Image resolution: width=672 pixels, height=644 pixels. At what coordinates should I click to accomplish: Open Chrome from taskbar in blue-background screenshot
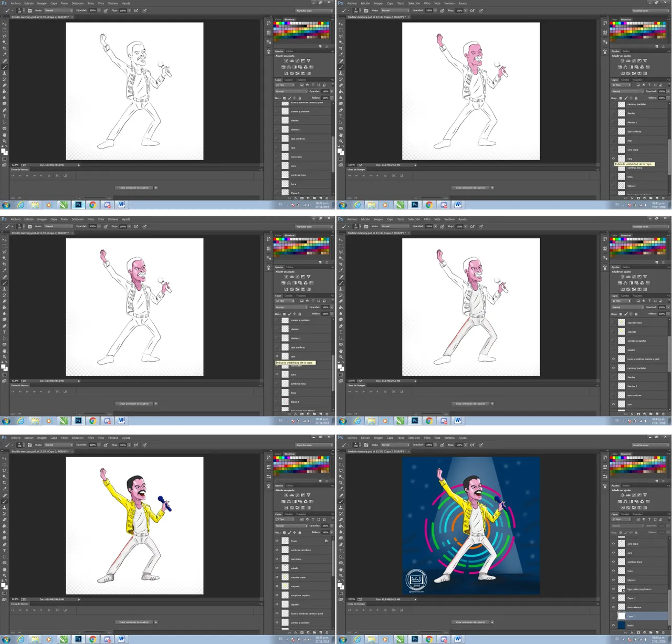coord(429,639)
